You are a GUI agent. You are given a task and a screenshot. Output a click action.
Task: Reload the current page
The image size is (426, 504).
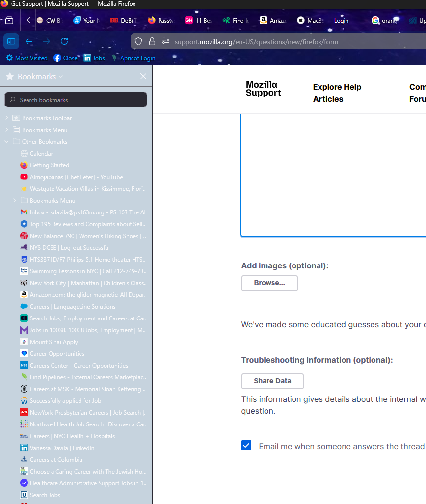64,41
